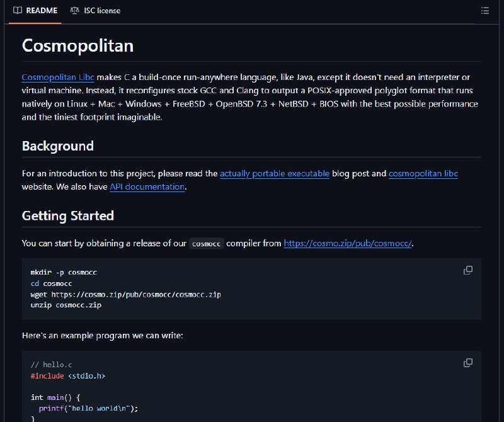
Task: Click the inline cosmocc code label
Action: tap(207, 244)
